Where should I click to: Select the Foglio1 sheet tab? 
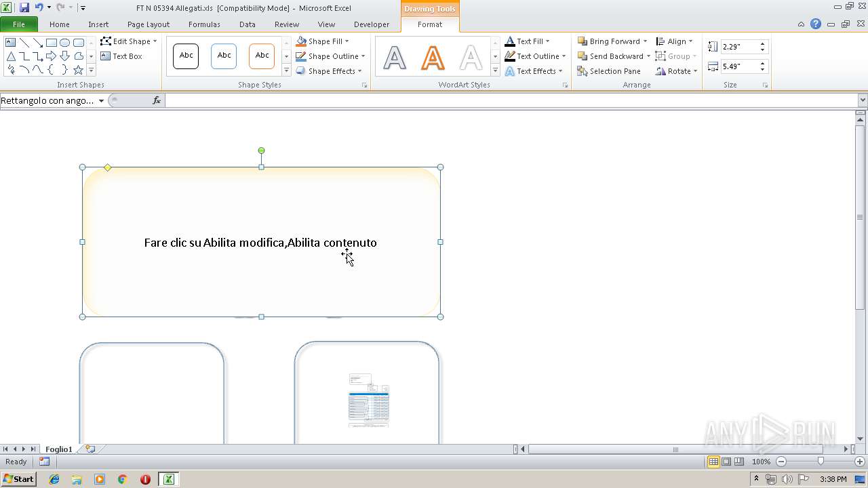pos(59,449)
